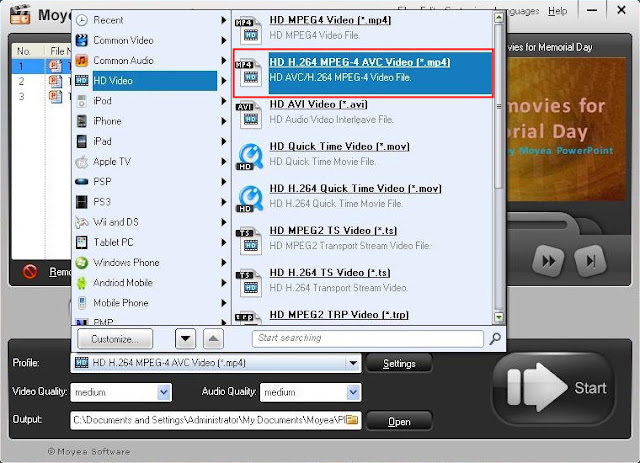Start the conversion with the Start button

(x=553, y=388)
